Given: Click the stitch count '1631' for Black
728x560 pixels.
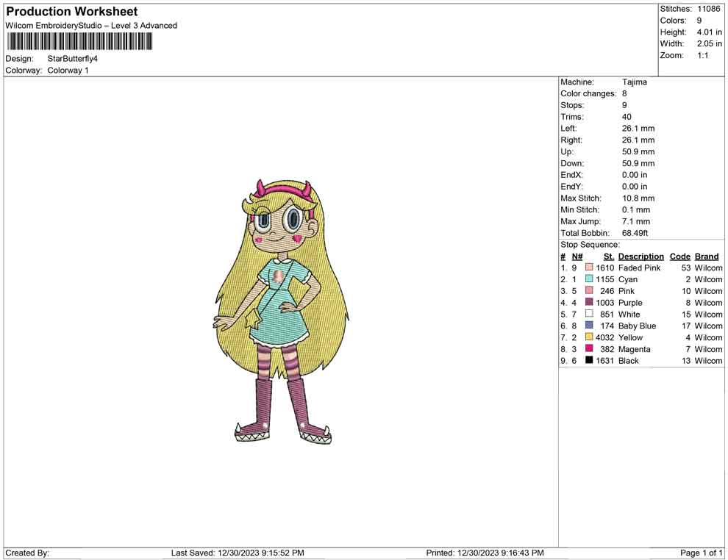Looking at the screenshot, I should coord(605,361).
